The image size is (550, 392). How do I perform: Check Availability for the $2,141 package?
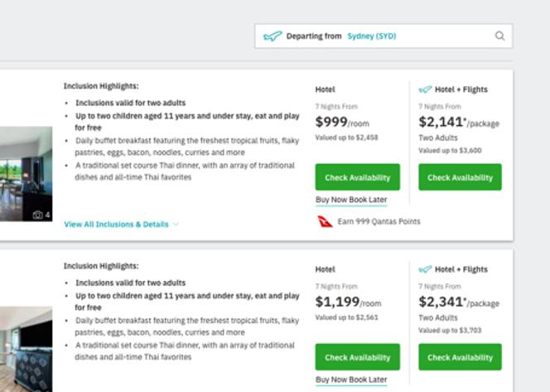coord(460,177)
